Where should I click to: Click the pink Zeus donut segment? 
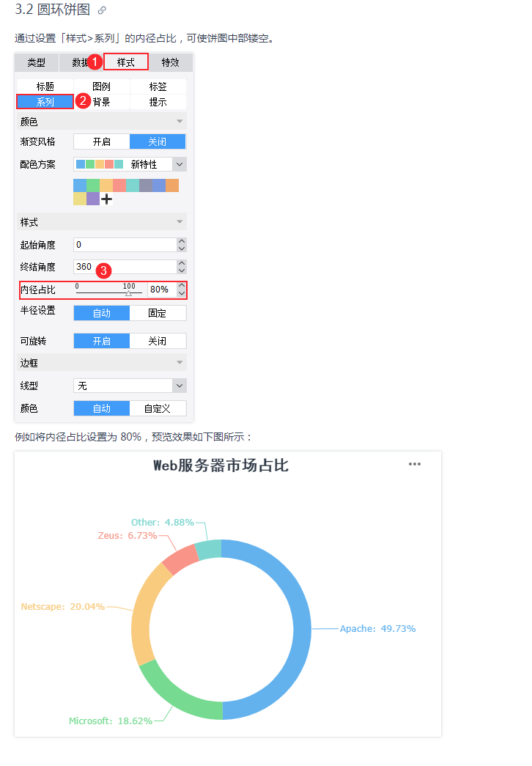point(180,558)
